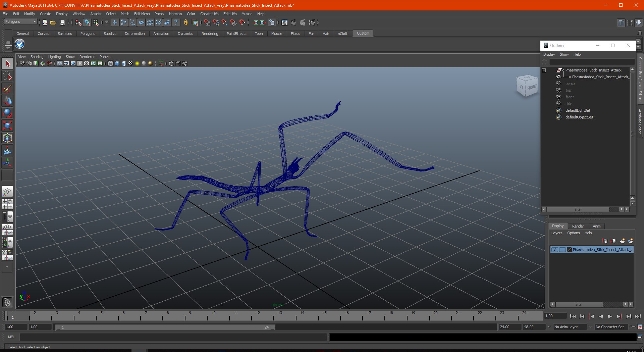
Task: Switch to Persp/Graph Editor layout
Action: coord(7,230)
